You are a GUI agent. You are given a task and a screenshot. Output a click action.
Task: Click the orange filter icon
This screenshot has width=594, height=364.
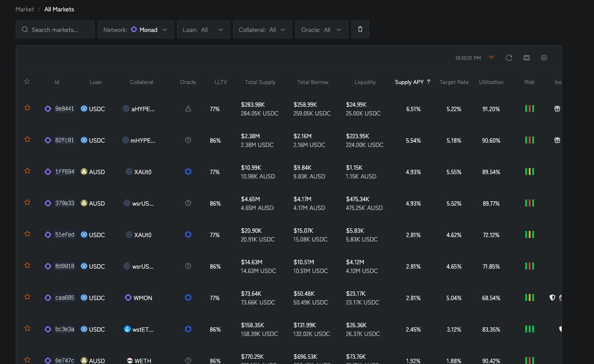[492, 58]
